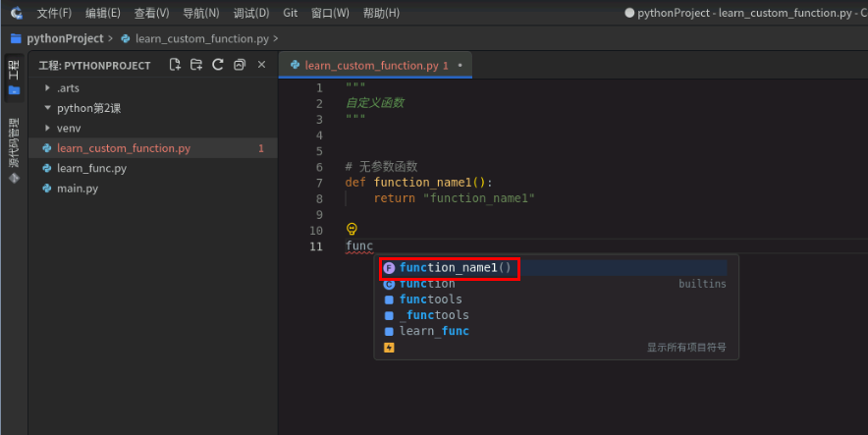Open the 文件(F) menu
868x435 pixels.
[x=53, y=13]
